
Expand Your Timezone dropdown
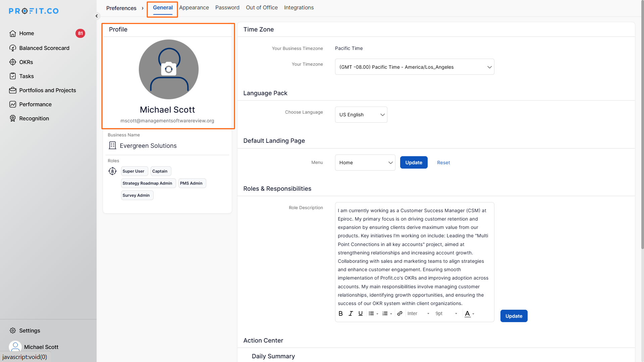point(414,67)
